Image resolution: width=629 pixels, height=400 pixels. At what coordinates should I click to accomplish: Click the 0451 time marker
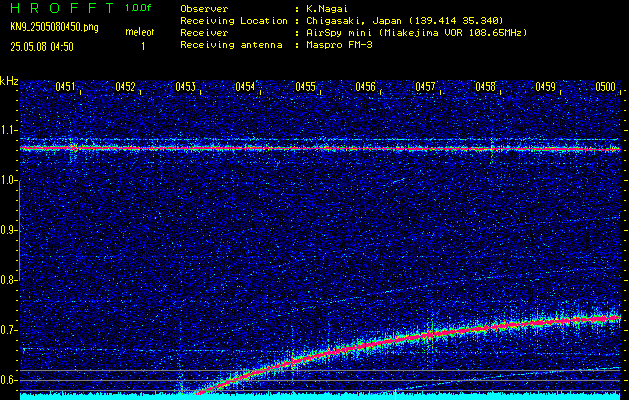point(65,87)
